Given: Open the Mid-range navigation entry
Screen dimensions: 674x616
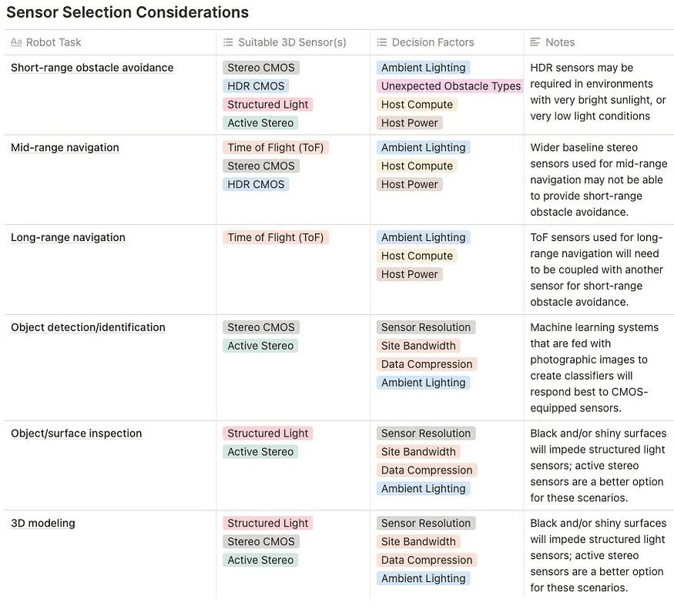Looking at the screenshot, I should [65, 148].
